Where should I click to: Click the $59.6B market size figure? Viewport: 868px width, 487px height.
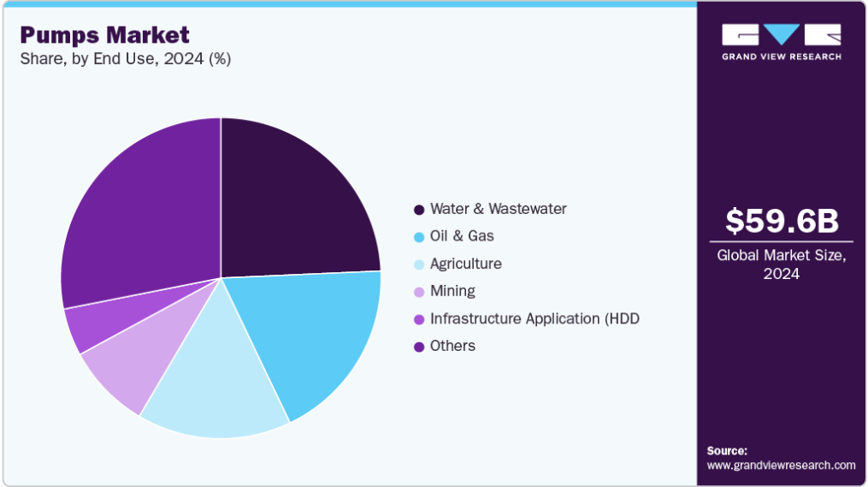click(x=781, y=221)
